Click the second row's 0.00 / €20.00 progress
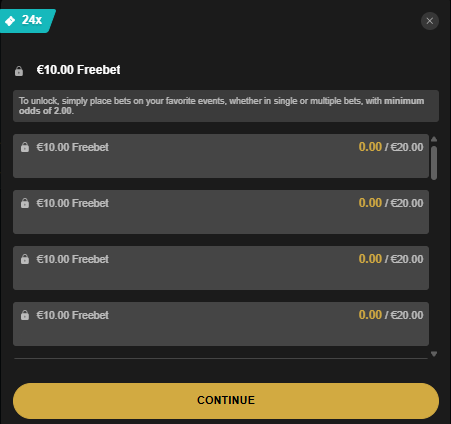 click(391, 203)
